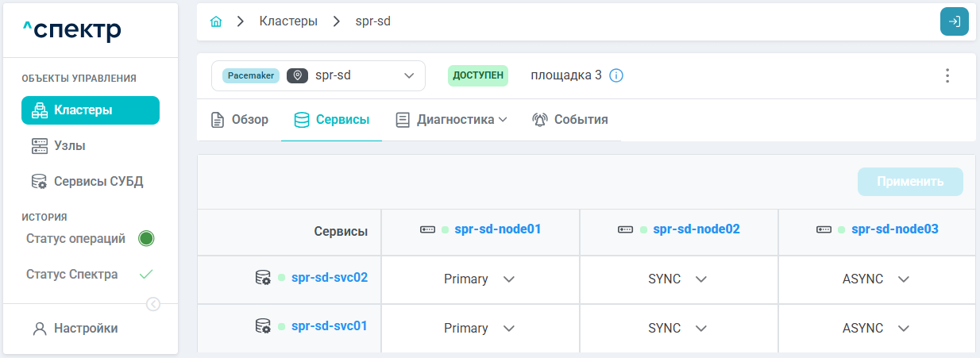Click the Сервисы СУБД database icon
Image resolution: width=980 pixels, height=358 pixels.
point(40,181)
